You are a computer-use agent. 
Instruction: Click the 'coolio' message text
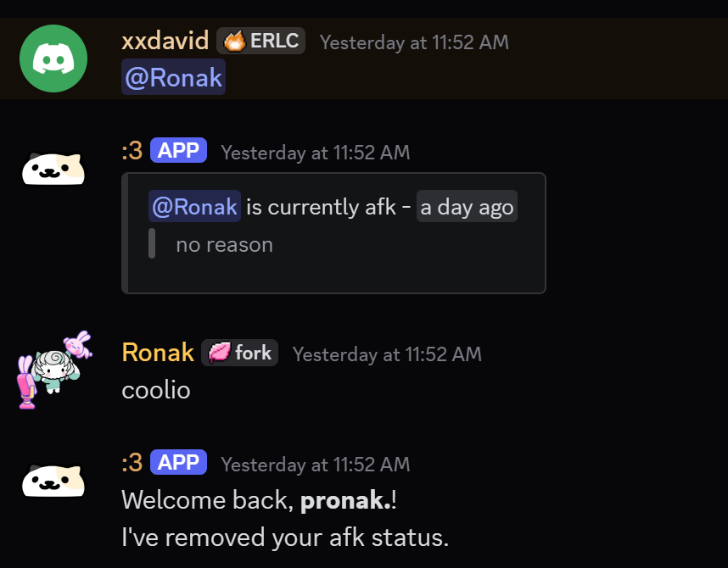coord(156,389)
